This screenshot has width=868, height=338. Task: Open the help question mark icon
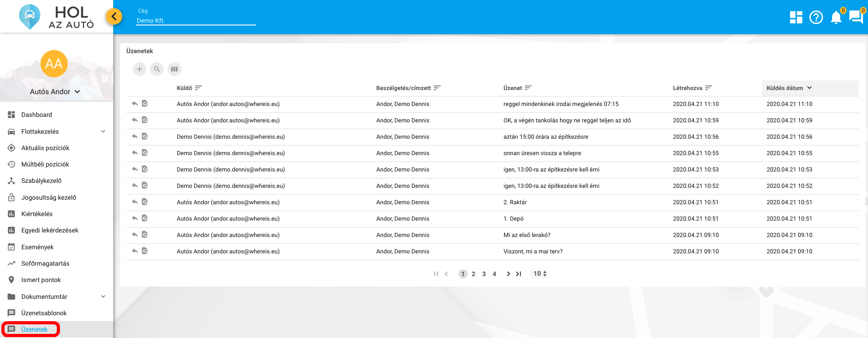point(816,18)
